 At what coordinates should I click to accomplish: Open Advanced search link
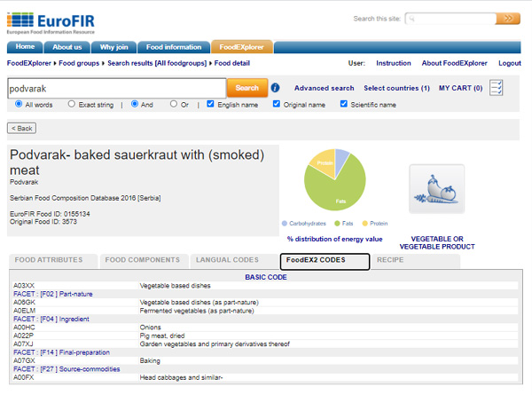324,88
